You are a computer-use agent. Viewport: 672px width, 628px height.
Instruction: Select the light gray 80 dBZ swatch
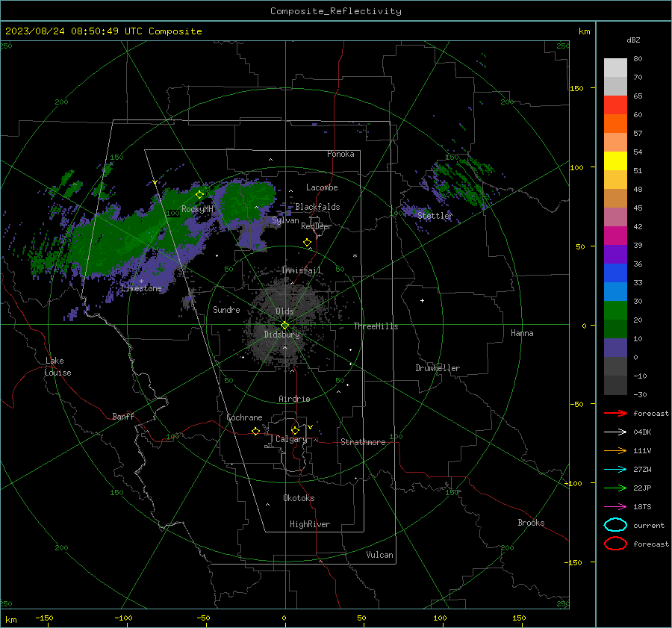pos(615,67)
